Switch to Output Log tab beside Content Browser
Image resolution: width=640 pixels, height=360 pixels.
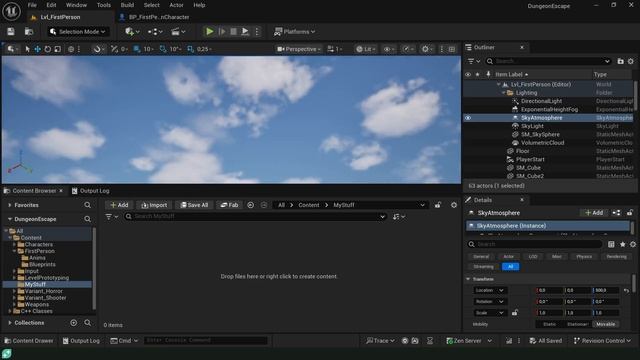click(91, 191)
